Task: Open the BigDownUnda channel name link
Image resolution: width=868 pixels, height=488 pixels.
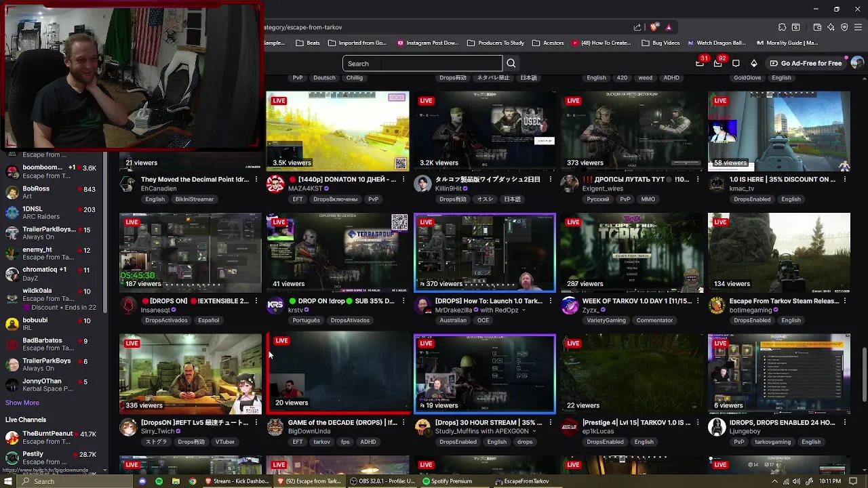Action: click(309, 431)
